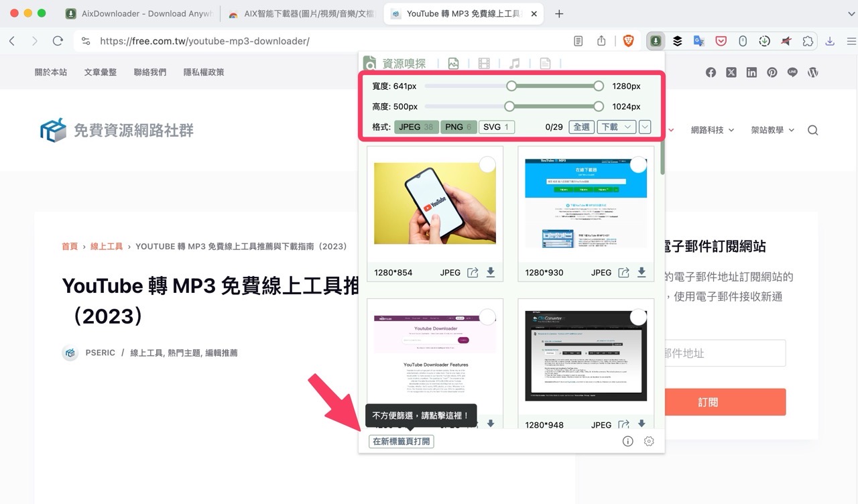Image resolution: width=858 pixels, height=504 pixels.
Task: Open the LinkedIn social icon
Action: click(751, 72)
